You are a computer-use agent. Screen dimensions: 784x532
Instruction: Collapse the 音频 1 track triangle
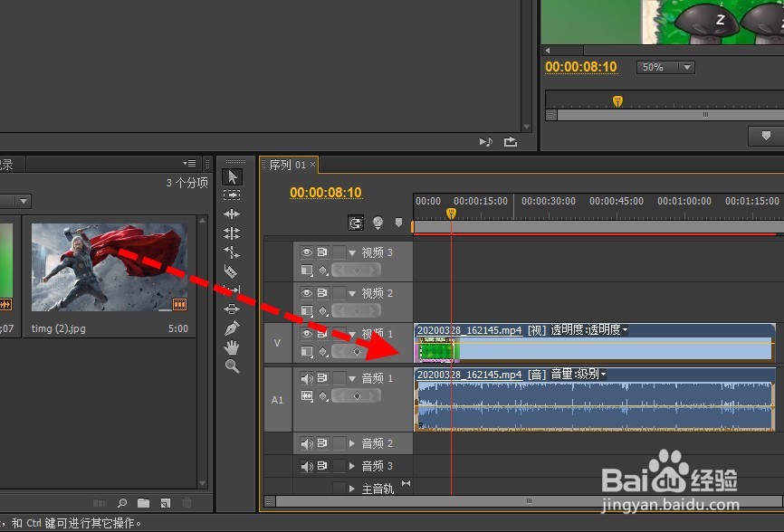[352, 379]
